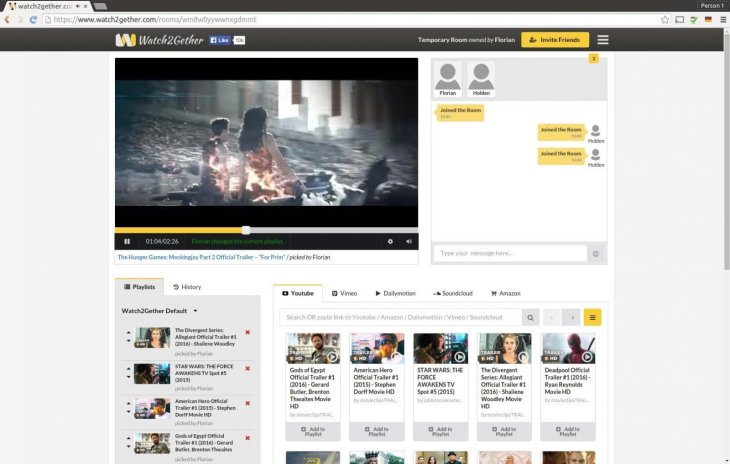Screen dimensions: 730x464
Task: Click the cast screen extension icon
Action: click(680, 20)
